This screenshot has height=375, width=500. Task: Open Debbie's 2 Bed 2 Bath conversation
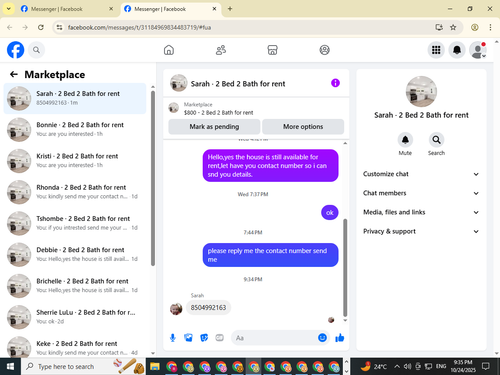(x=75, y=255)
